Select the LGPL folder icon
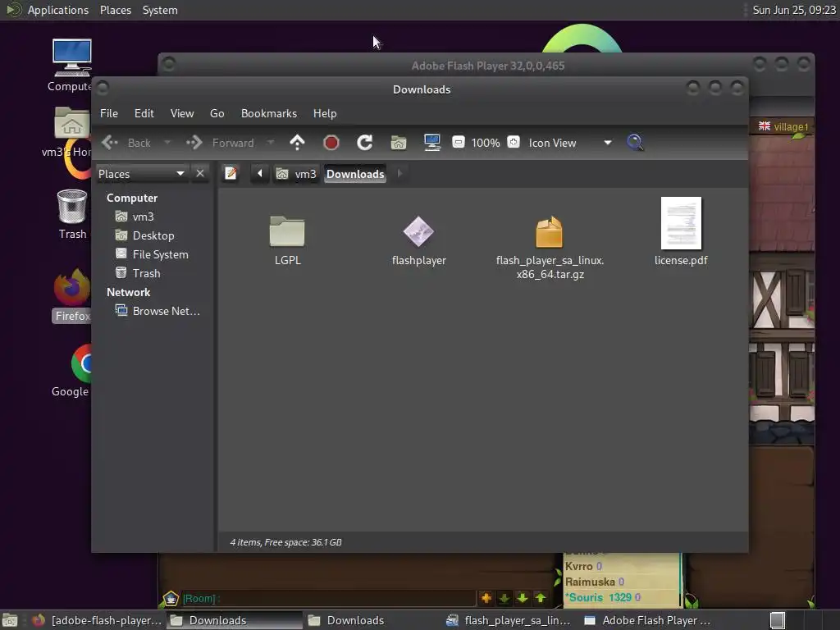Screen dimensions: 840x630 coord(287,231)
